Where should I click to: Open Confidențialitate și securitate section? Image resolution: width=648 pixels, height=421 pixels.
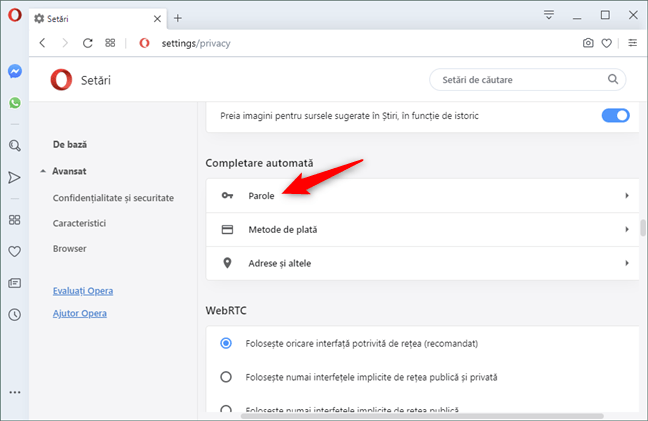pyautogui.click(x=113, y=198)
